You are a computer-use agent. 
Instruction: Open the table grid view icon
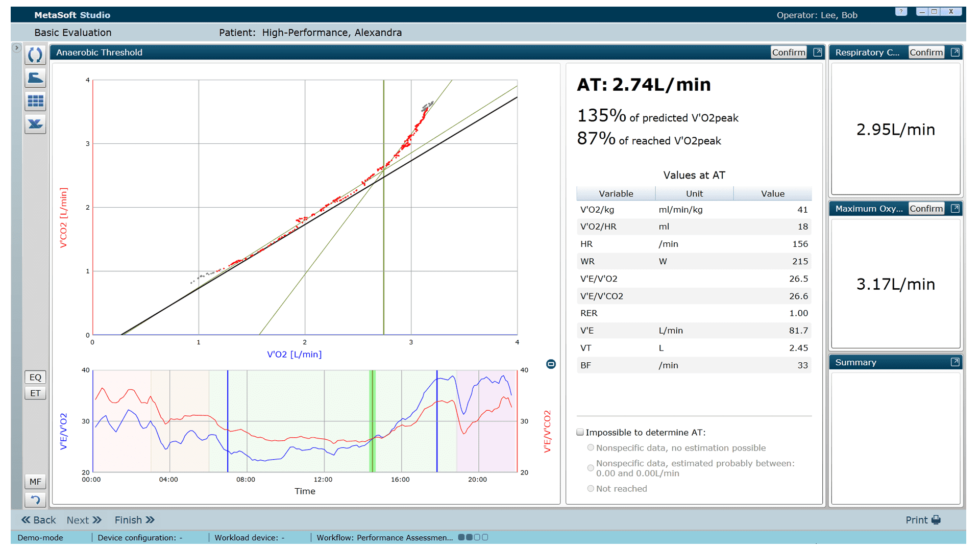click(x=35, y=101)
